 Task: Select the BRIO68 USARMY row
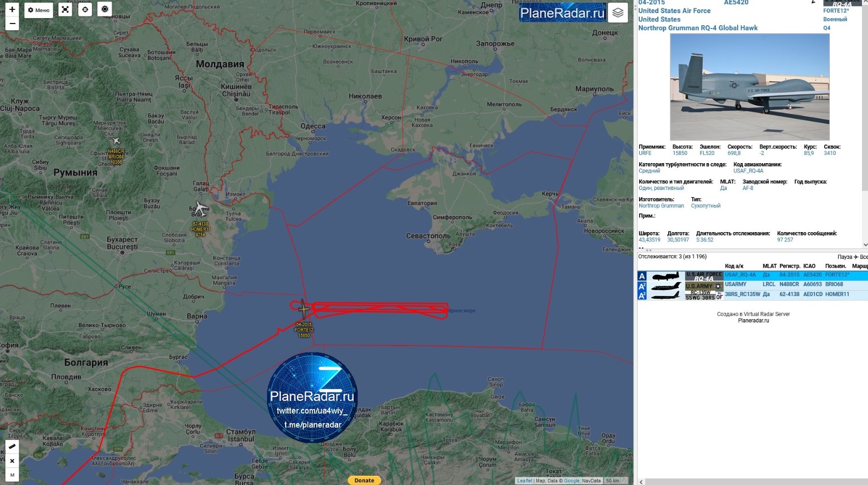point(766,285)
